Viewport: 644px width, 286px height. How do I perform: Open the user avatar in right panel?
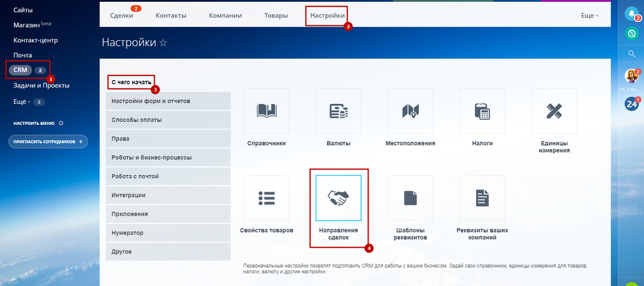click(x=631, y=76)
